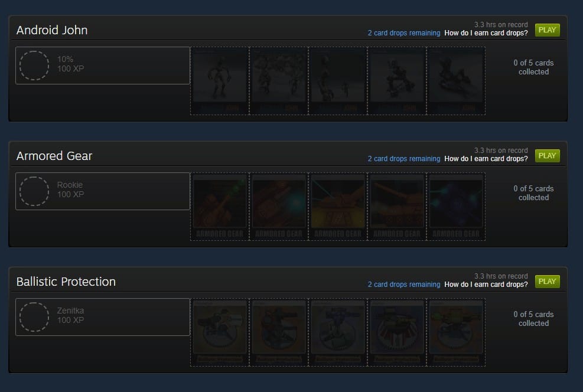583x392 pixels.
Task: Click 'How do I earn card drops?' for Armored Gear
Action: pos(486,159)
